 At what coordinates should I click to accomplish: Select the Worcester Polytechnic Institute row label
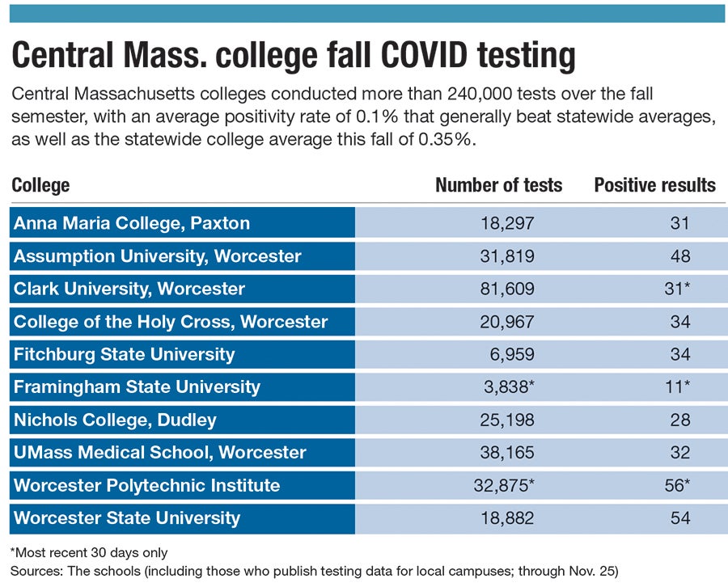pyautogui.click(x=147, y=485)
